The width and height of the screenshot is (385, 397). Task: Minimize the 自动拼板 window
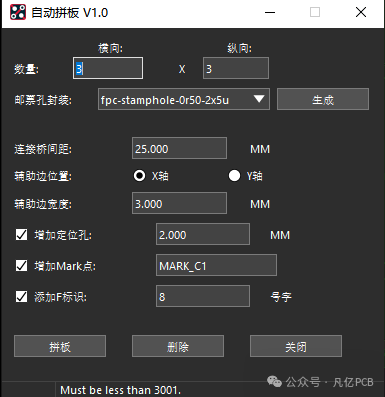[270, 12]
